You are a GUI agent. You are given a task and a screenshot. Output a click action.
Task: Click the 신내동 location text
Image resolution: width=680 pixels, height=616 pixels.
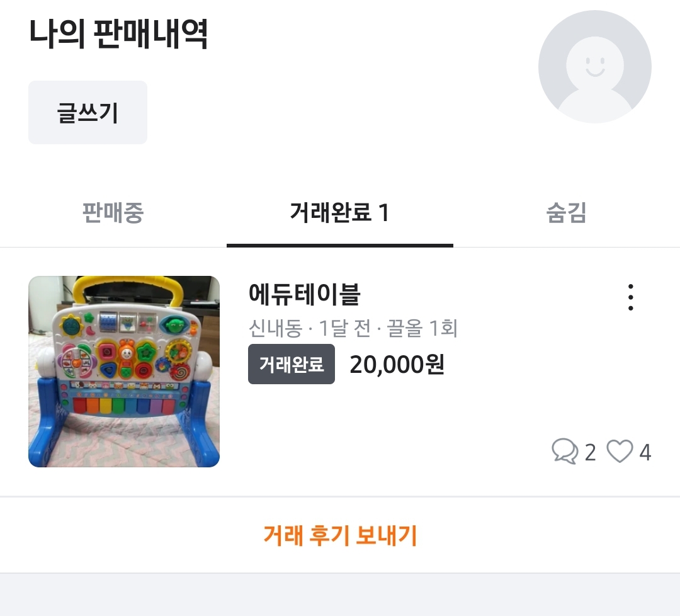[275, 328]
